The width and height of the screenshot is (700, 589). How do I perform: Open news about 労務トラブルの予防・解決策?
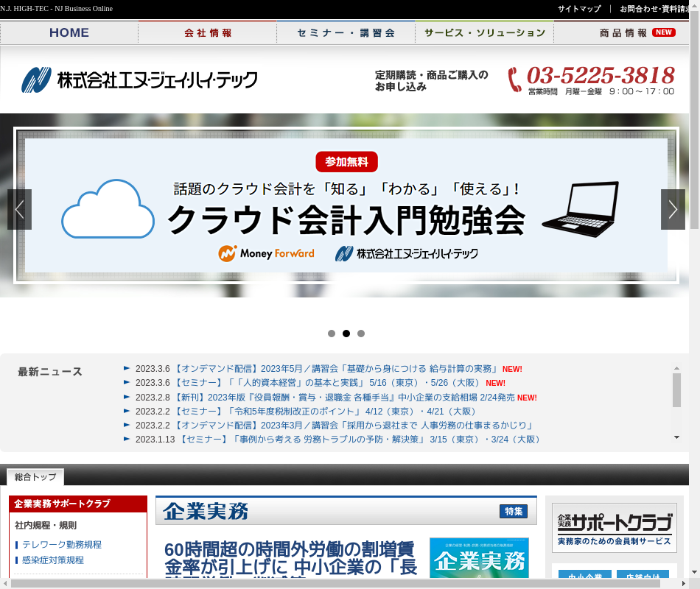click(x=360, y=439)
